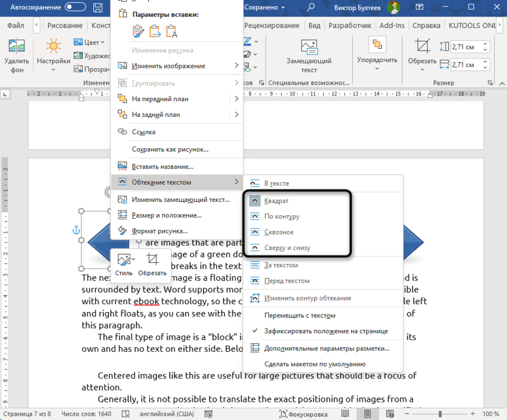Click the Замещающий текст button
This screenshot has height=420, width=507.
click(x=309, y=55)
